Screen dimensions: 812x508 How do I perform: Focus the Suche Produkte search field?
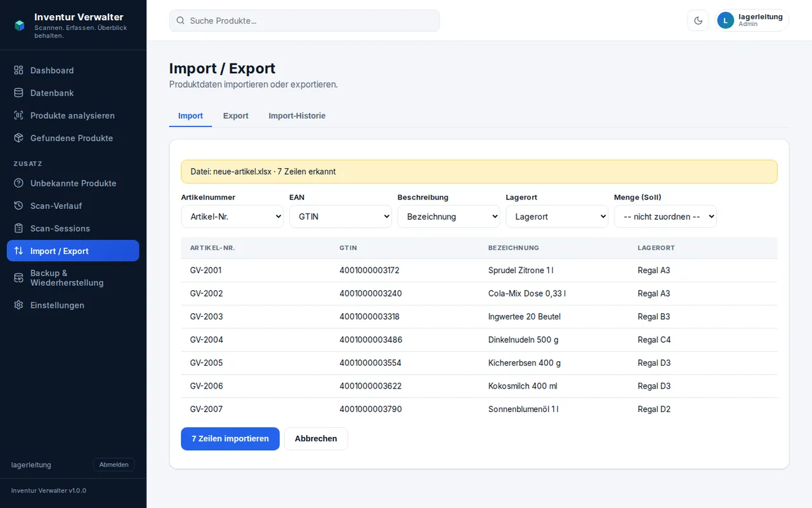click(304, 20)
